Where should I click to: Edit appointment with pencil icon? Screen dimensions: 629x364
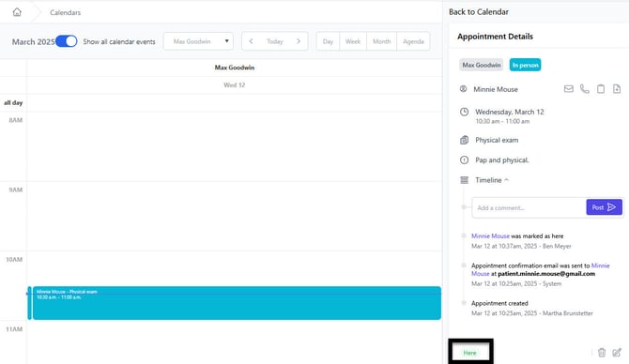[x=617, y=353]
